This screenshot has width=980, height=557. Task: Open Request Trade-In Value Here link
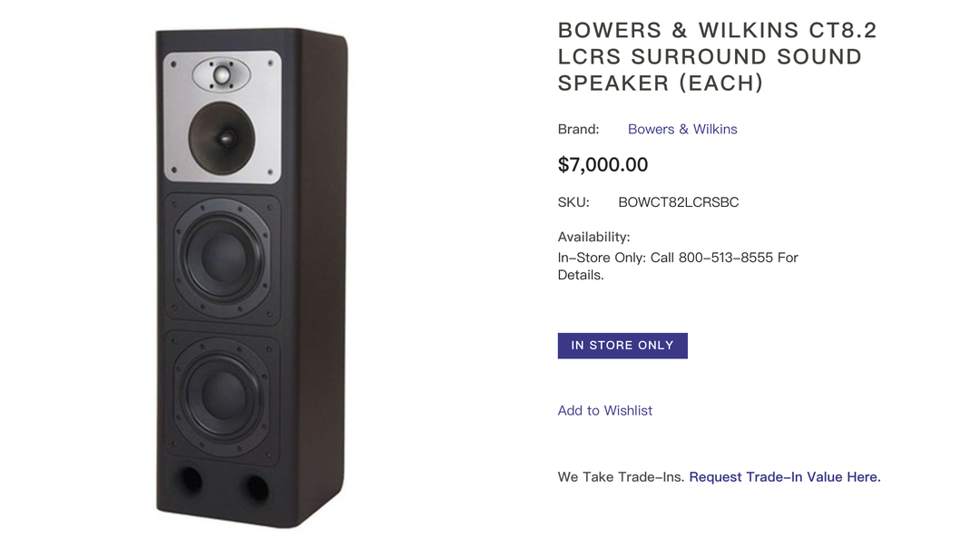pyautogui.click(x=784, y=477)
